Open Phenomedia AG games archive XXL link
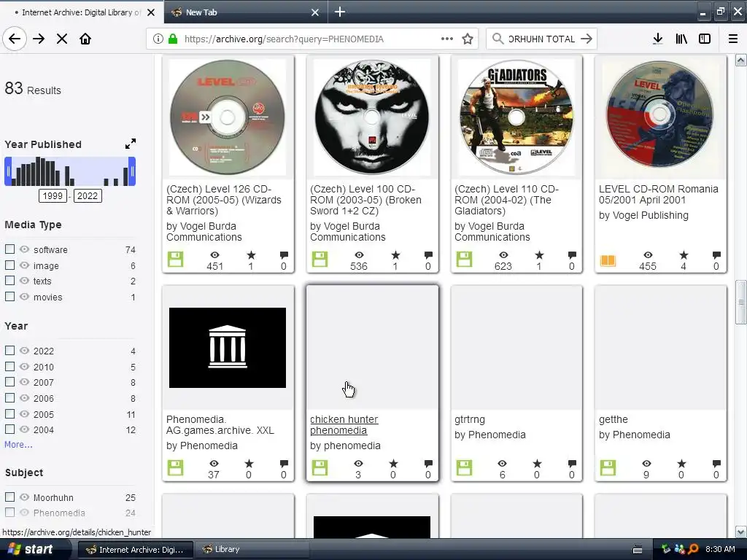Image resolution: width=747 pixels, height=560 pixels. pyautogui.click(x=220, y=425)
